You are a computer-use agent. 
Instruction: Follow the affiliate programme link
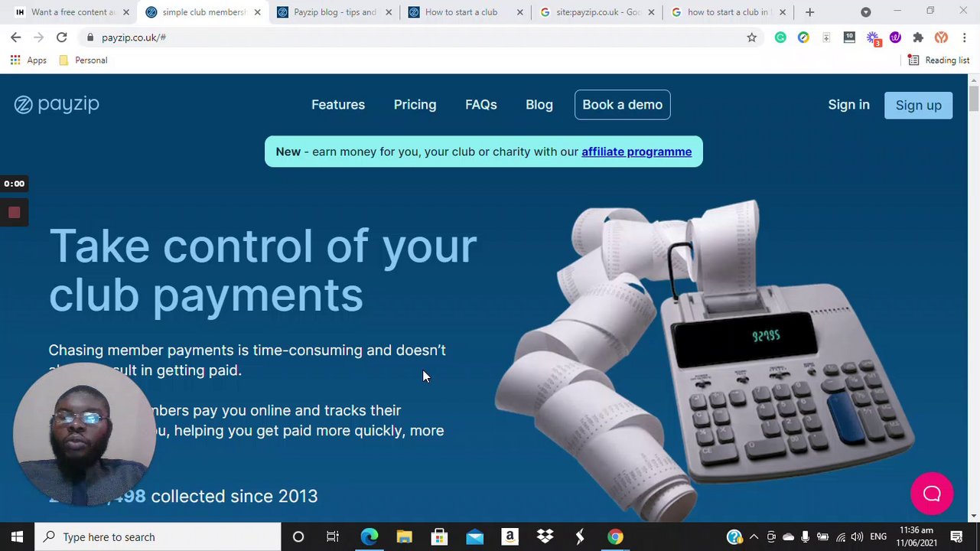point(637,152)
